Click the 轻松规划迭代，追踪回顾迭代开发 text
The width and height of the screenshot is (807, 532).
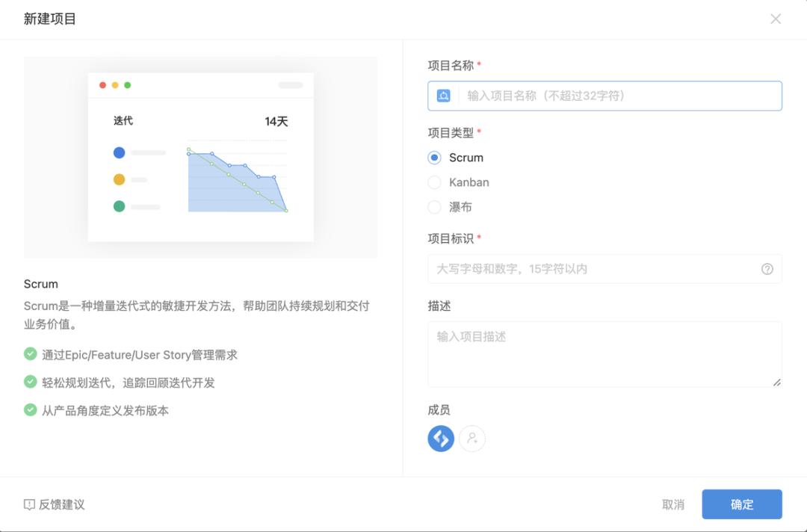pos(129,383)
